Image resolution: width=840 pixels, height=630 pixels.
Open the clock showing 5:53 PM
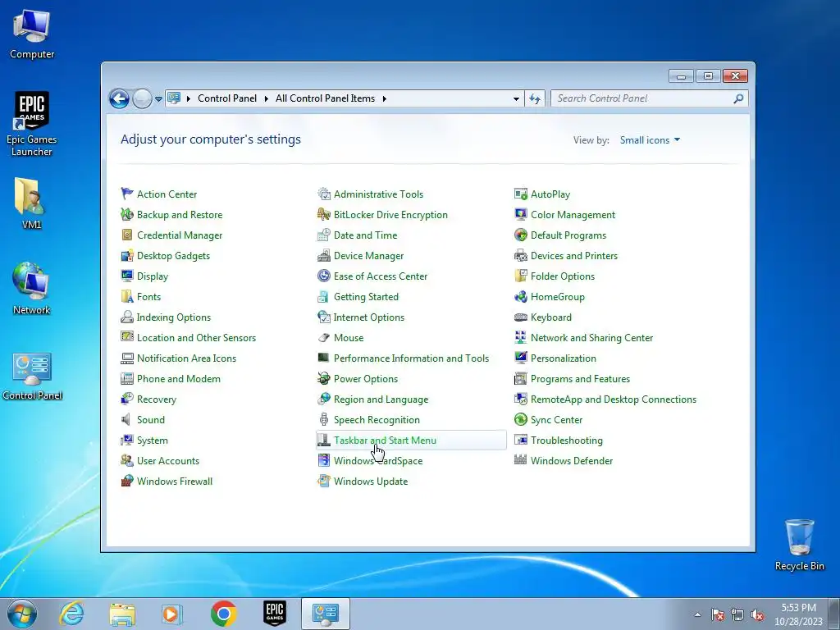(x=798, y=614)
